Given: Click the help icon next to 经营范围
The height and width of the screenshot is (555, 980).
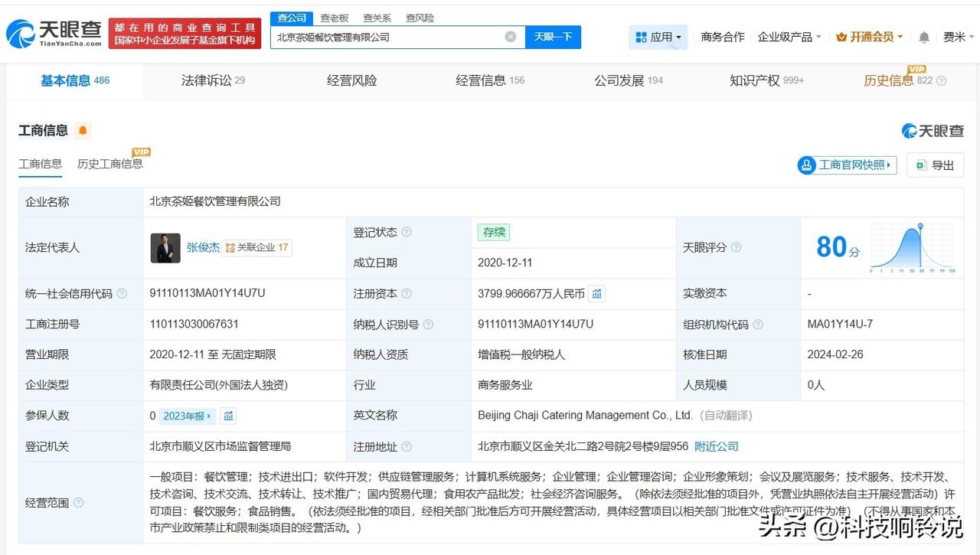Looking at the screenshot, I should (x=78, y=504).
